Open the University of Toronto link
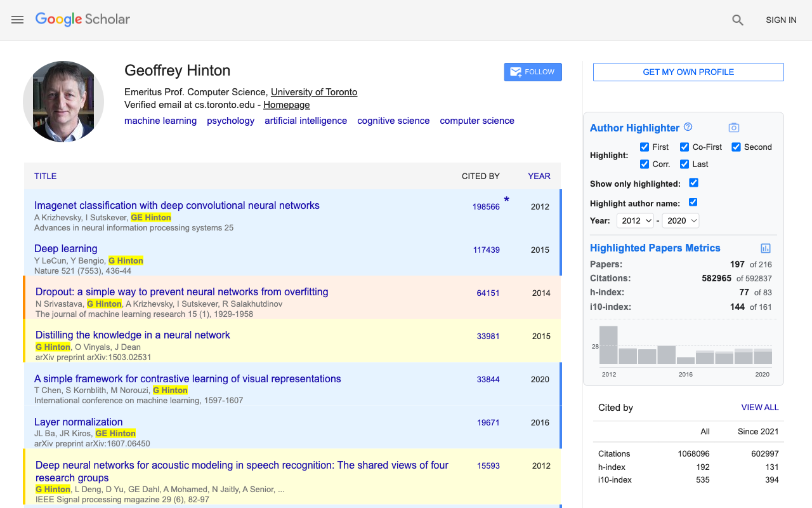 click(314, 92)
